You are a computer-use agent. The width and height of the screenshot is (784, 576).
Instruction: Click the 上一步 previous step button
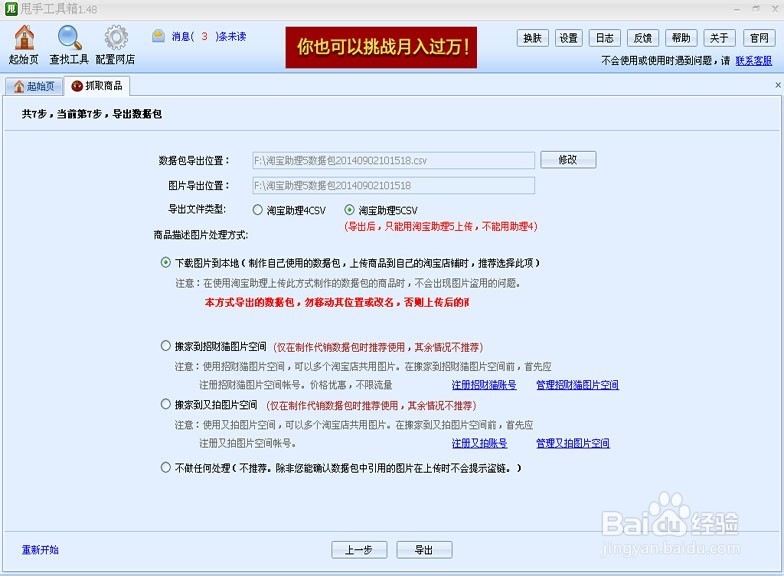tap(359, 550)
